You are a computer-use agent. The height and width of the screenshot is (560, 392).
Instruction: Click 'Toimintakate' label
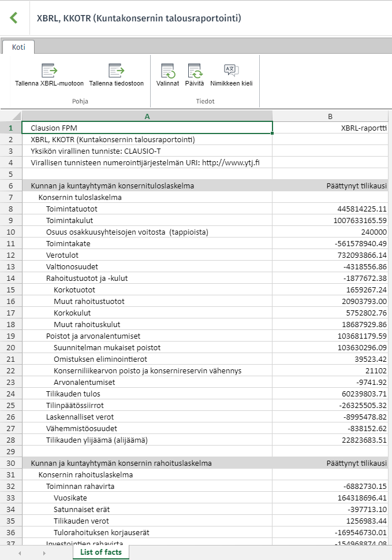(68, 243)
